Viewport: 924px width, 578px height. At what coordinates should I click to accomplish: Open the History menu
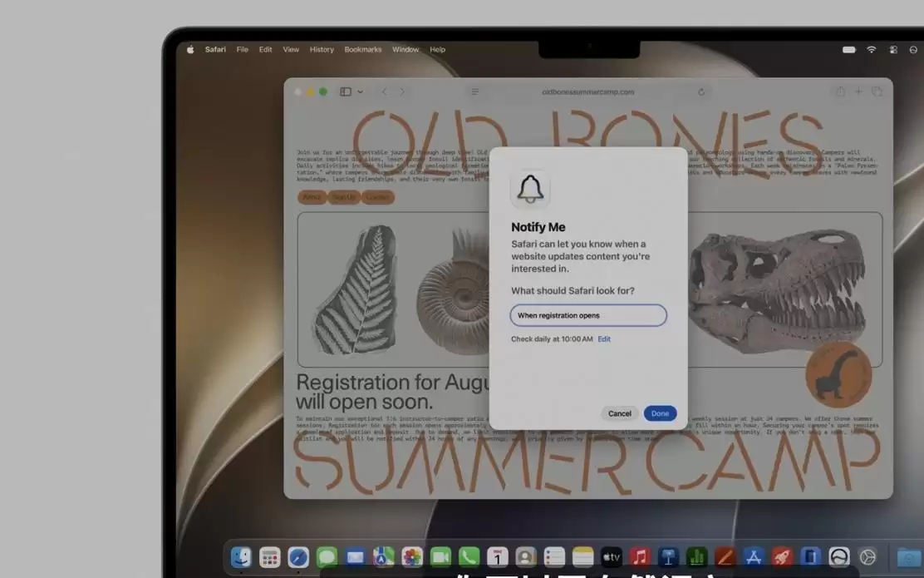322,50
